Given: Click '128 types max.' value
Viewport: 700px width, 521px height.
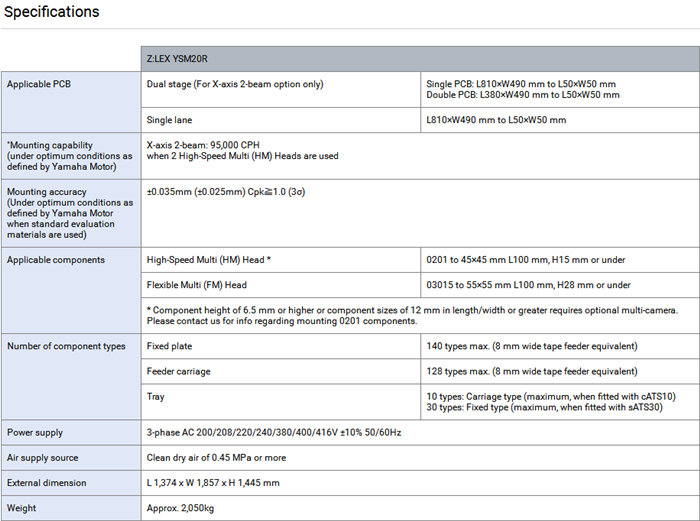Looking at the screenshot, I should point(532,371).
